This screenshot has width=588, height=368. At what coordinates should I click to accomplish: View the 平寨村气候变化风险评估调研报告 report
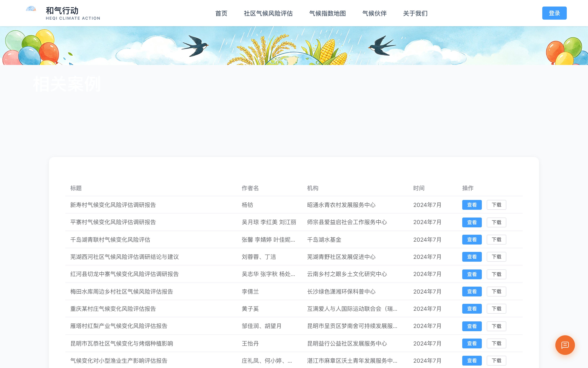[x=472, y=222]
